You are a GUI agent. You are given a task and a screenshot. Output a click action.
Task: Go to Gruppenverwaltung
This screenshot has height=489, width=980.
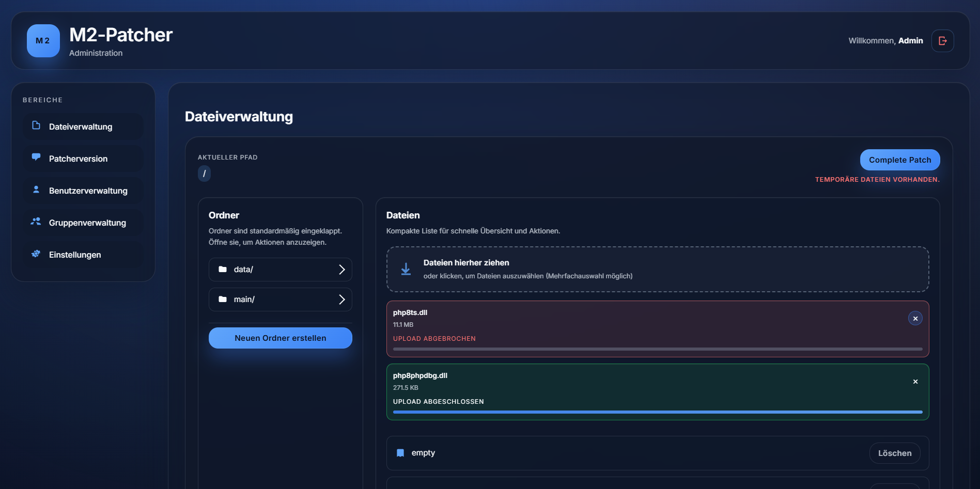[x=83, y=223]
